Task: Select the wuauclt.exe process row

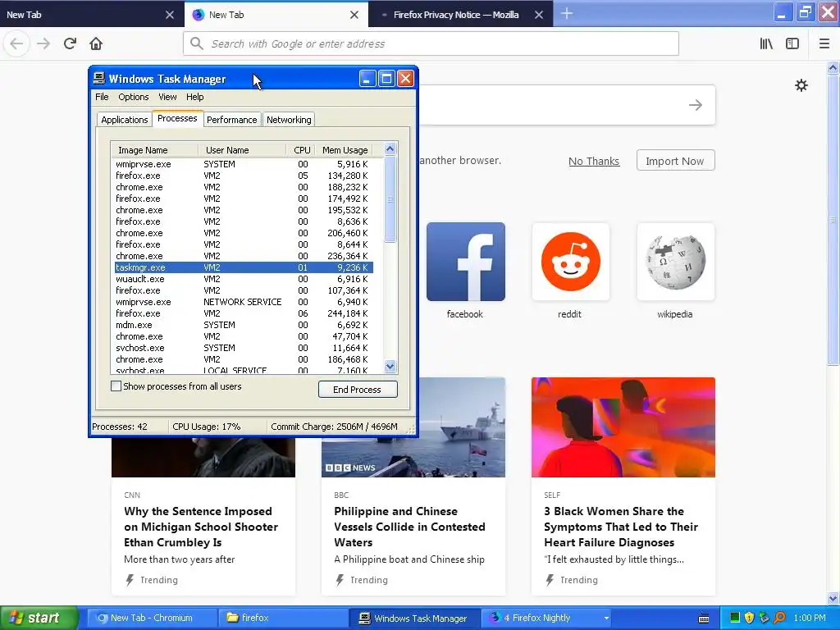Action: click(x=244, y=279)
